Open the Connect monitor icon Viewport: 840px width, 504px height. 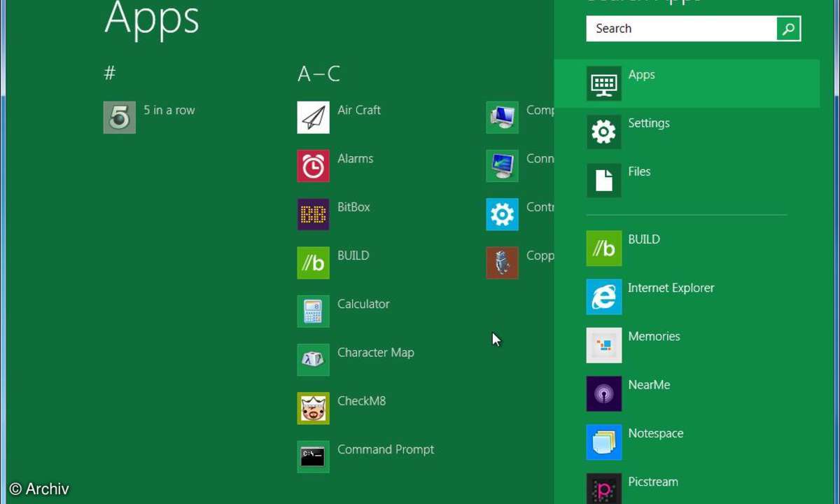[x=502, y=166]
